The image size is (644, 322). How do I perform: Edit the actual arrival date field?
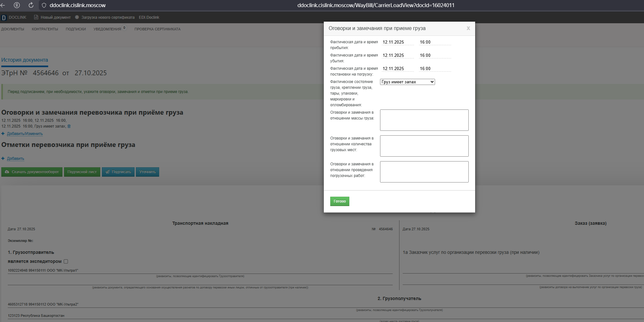coord(398,42)
